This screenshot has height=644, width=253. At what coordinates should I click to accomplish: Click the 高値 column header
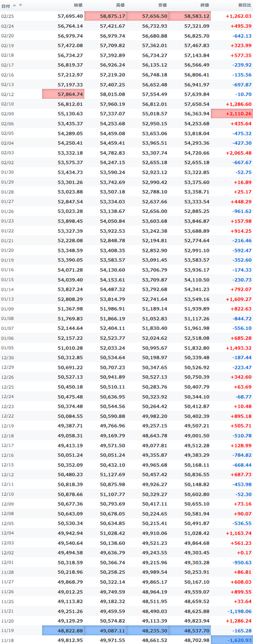pyautogui.click(x=120, y=5)
